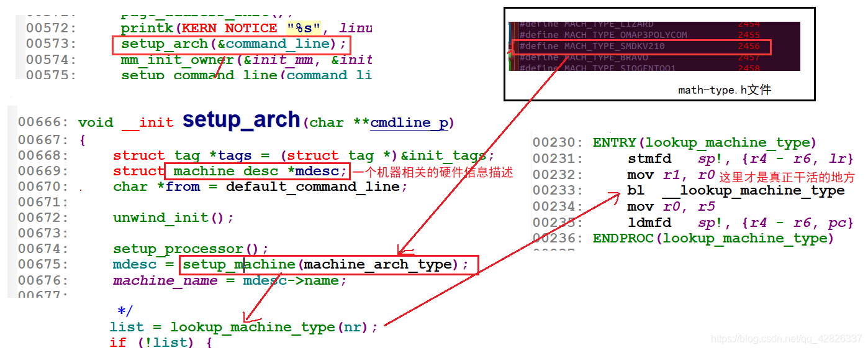
Task: Click ENTRY(lookup_machine_type) on line 00230
Action: (705, 143)
